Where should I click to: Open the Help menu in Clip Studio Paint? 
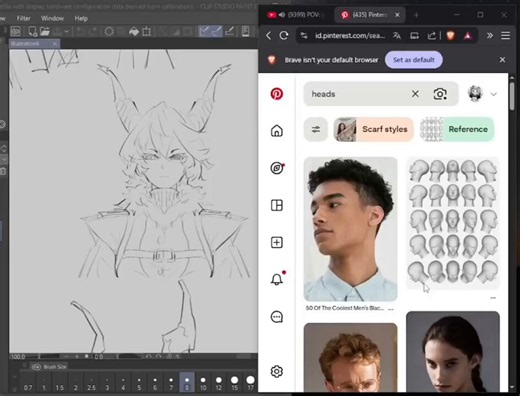tap(81, 18)
